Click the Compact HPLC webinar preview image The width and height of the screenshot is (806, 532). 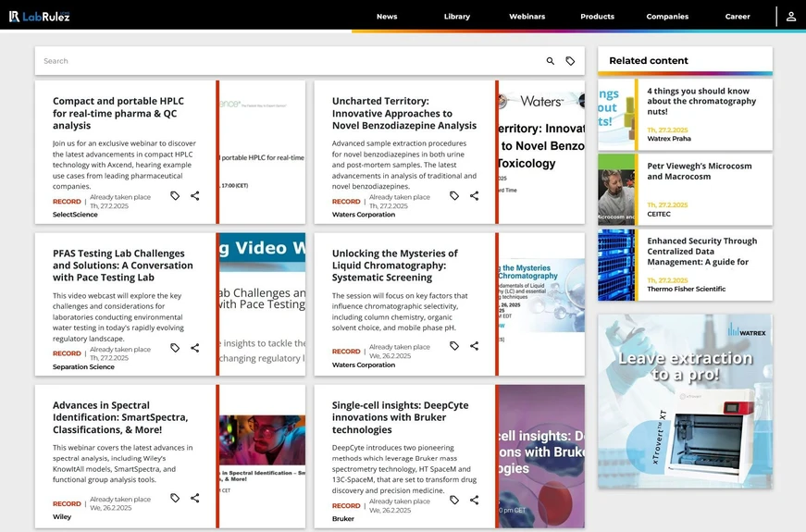pyautogui.click(x=262, y=152)
